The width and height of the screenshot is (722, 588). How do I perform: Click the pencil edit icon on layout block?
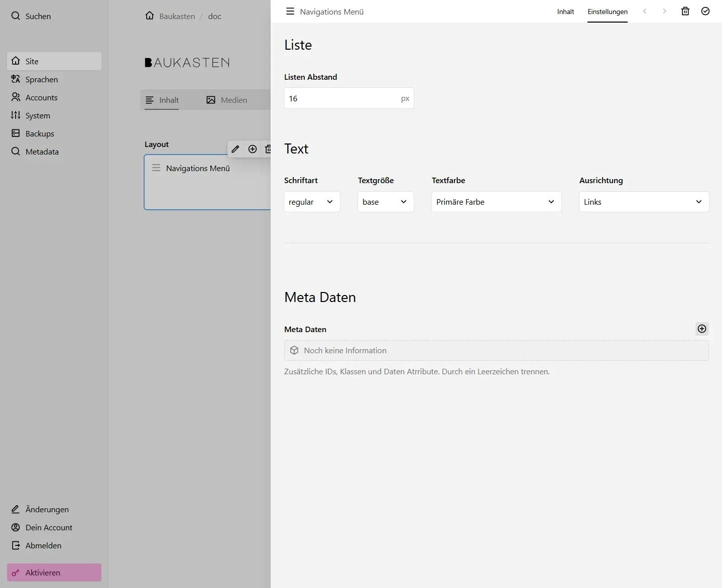tap(235, 149)
